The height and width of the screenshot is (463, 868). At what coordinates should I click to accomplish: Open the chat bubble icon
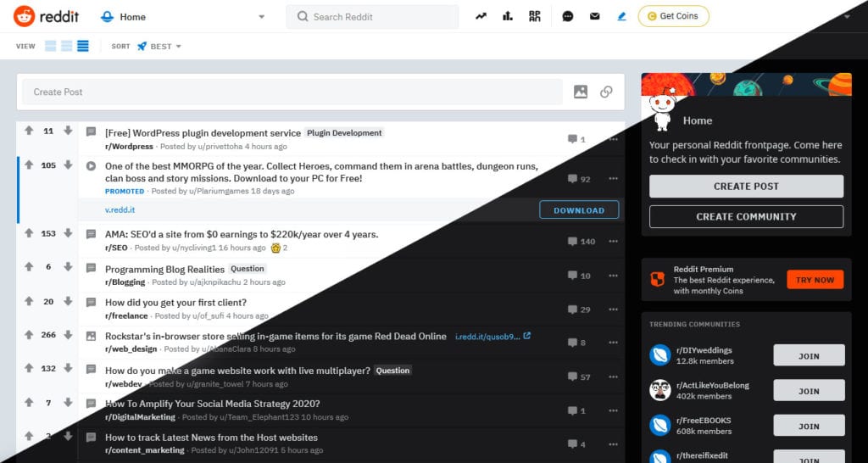coord(567,17)
